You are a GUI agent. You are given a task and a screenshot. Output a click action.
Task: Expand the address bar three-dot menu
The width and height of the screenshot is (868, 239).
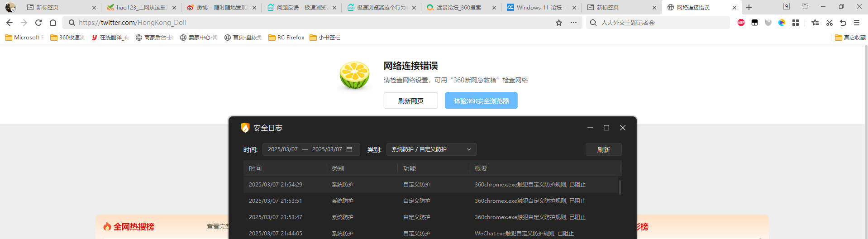coord(573,23)
